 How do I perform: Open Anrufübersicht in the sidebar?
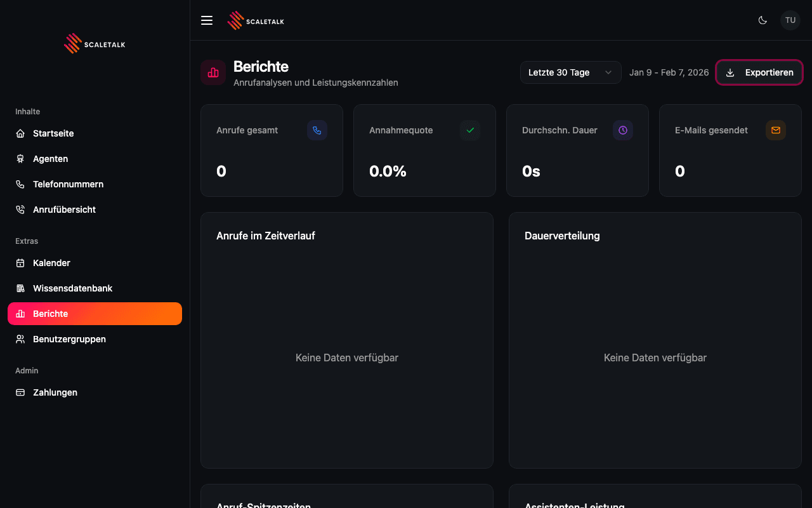95,210
